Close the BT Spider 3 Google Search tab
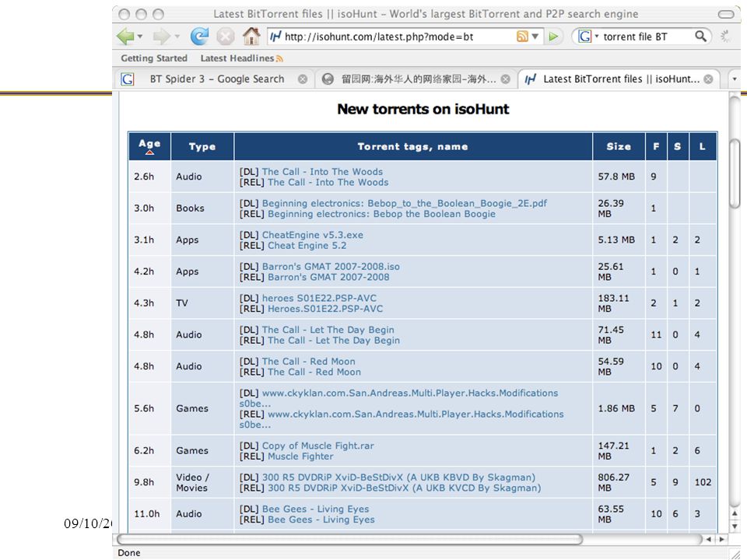The image size is (747, 560). tap(303, 79)
